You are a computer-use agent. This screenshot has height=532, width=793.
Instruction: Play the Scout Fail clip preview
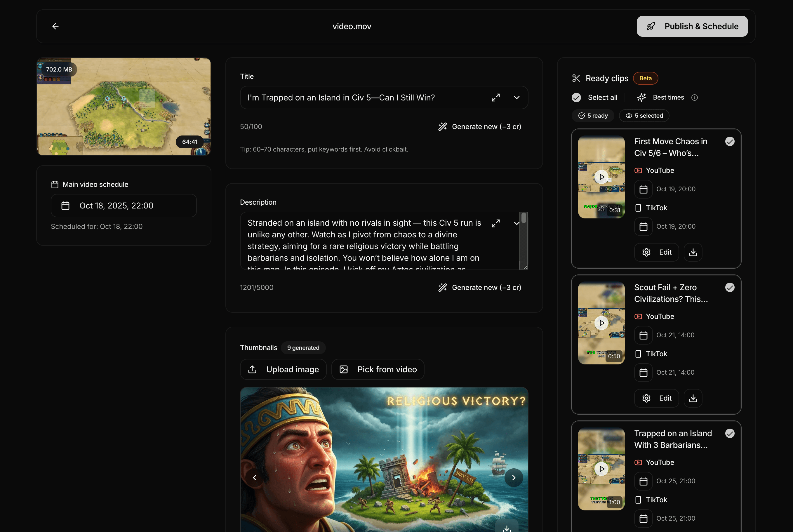tap(601, 323)
